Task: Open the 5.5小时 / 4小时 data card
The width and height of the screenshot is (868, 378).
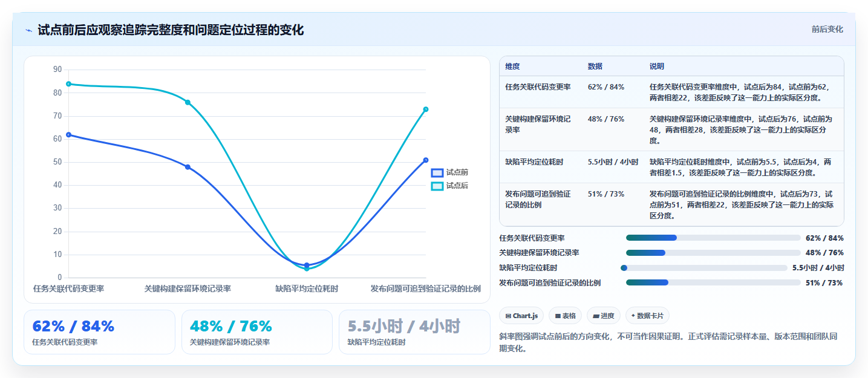Action: 414,332
